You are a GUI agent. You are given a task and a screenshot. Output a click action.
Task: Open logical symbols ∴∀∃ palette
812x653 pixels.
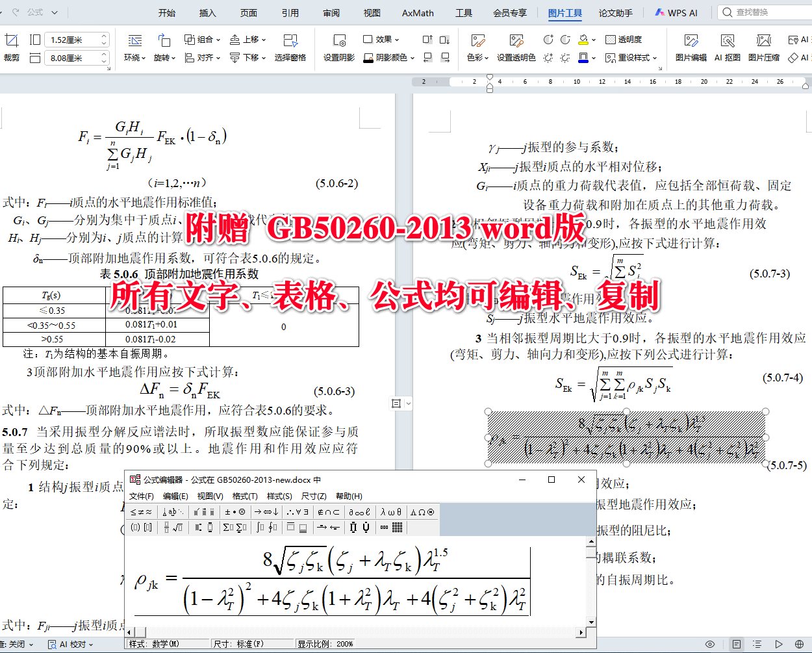298,512
